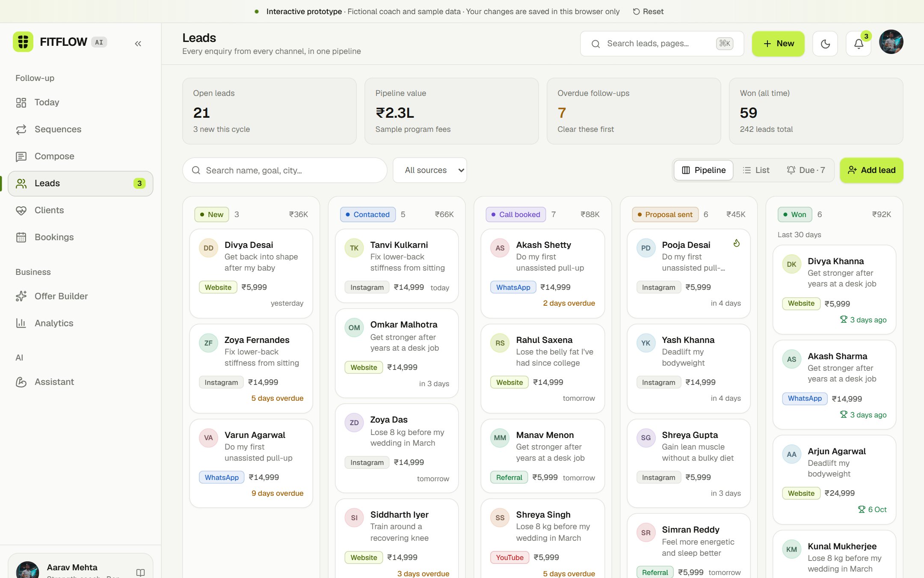Viewport: 924px width, 578px height.
Task: Open Clients in the sidebar
Action: (80, 210)
